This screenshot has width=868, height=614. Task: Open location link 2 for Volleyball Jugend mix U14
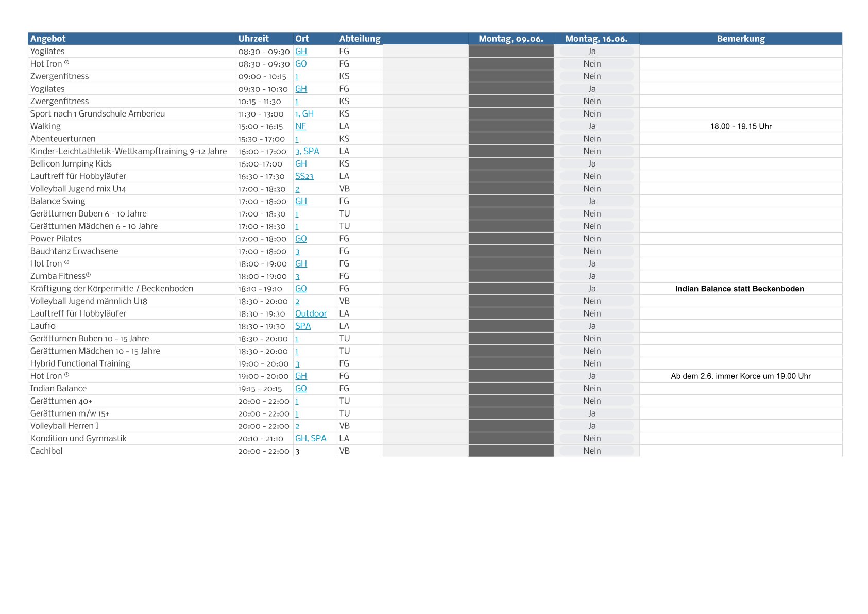297,189
